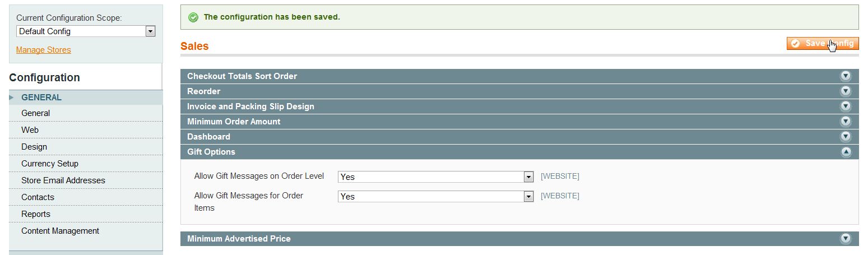
Task: Expand Minimum Advertised Price arrow icon
Action: point(846,239)
